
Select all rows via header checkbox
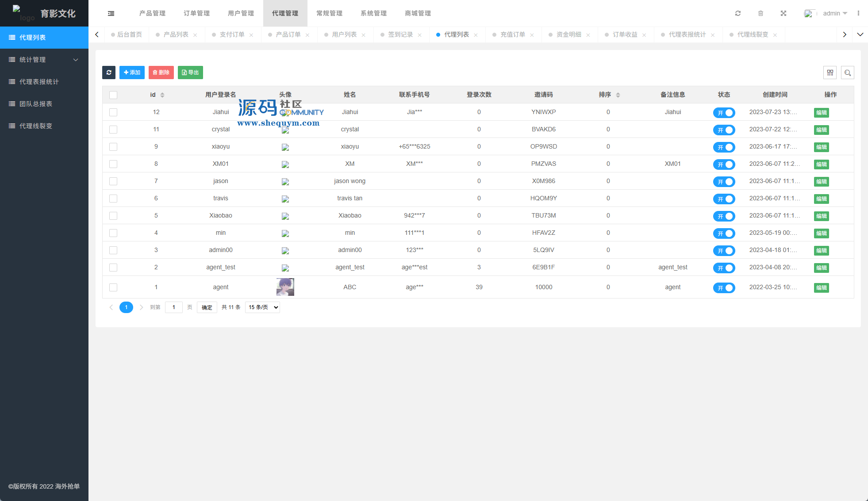click(113, 95)
